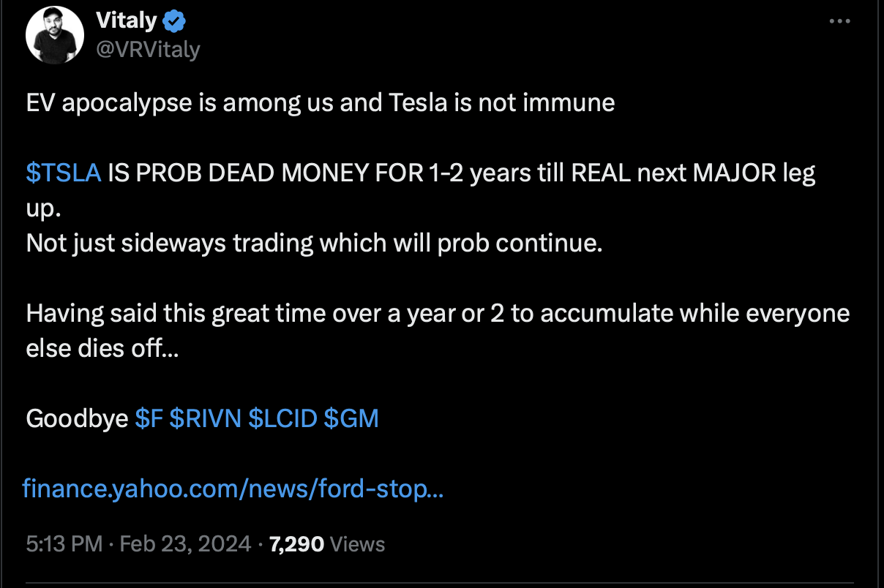Click the 'EV apocalypse is among us' line

pos(321,102)
